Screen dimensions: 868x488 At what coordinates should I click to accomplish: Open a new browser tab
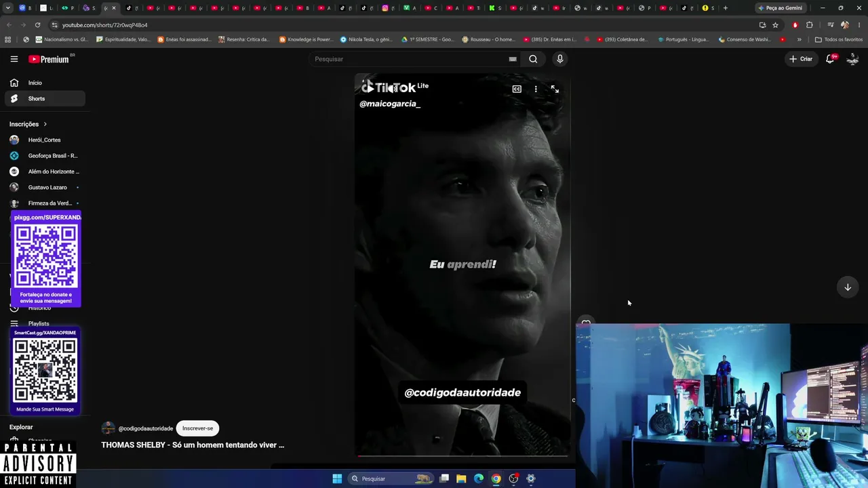726,8
